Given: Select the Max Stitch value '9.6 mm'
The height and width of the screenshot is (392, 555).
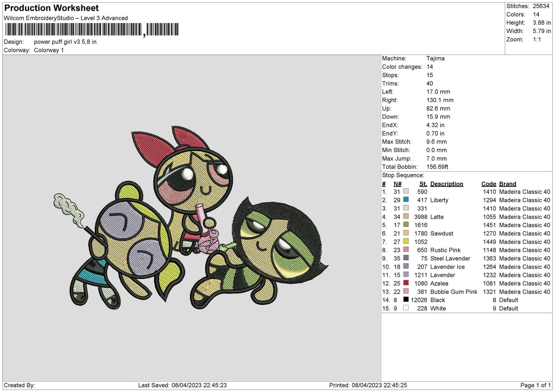Looking at the screenshot, I should pos(437,142).
